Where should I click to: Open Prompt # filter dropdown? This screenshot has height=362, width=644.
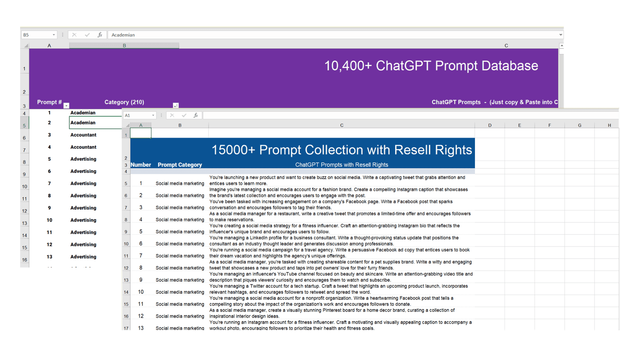click(66, 106)
